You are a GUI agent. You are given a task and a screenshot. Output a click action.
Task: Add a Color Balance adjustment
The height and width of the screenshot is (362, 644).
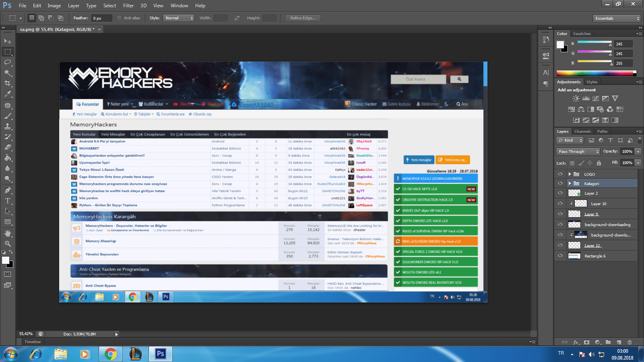(581, 109)
